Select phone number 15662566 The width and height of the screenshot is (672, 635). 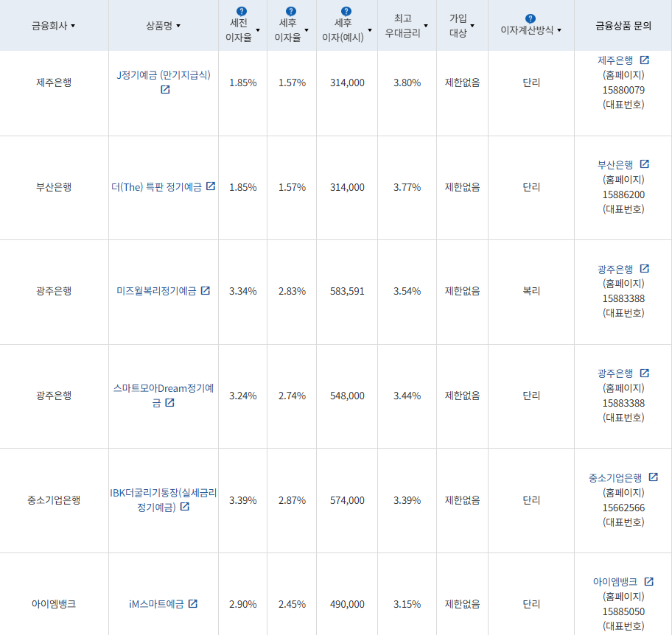pos(623,508)
